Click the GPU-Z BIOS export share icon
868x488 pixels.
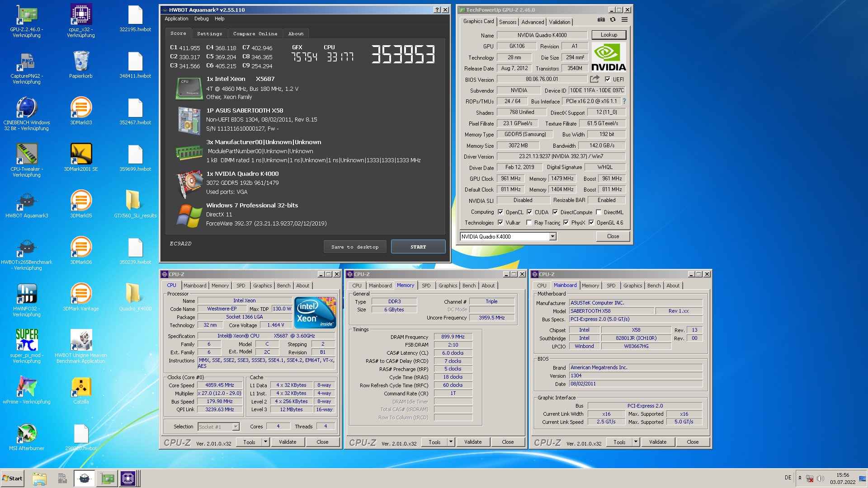594,79
